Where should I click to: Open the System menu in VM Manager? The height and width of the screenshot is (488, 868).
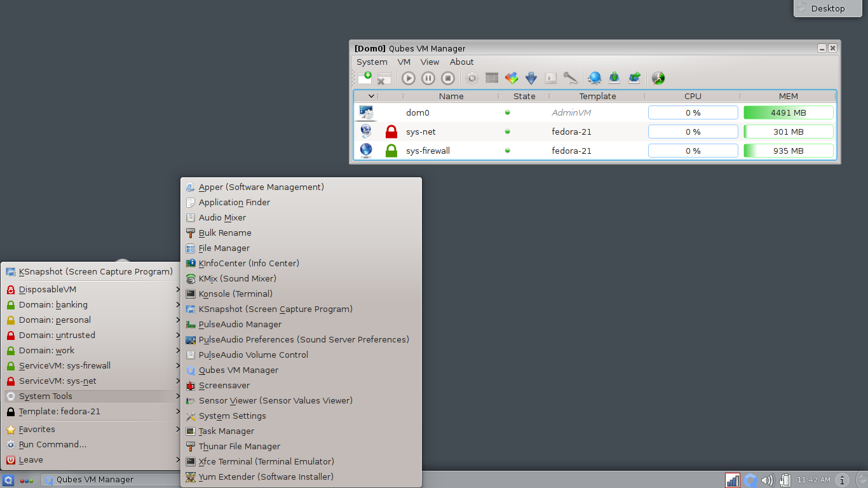tap(372, 62)
